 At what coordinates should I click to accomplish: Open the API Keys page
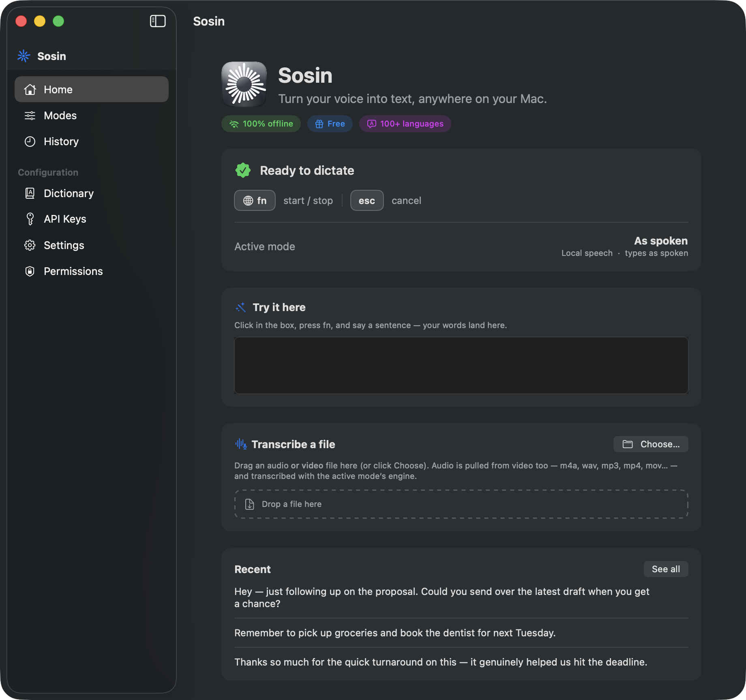coord(92,219)
